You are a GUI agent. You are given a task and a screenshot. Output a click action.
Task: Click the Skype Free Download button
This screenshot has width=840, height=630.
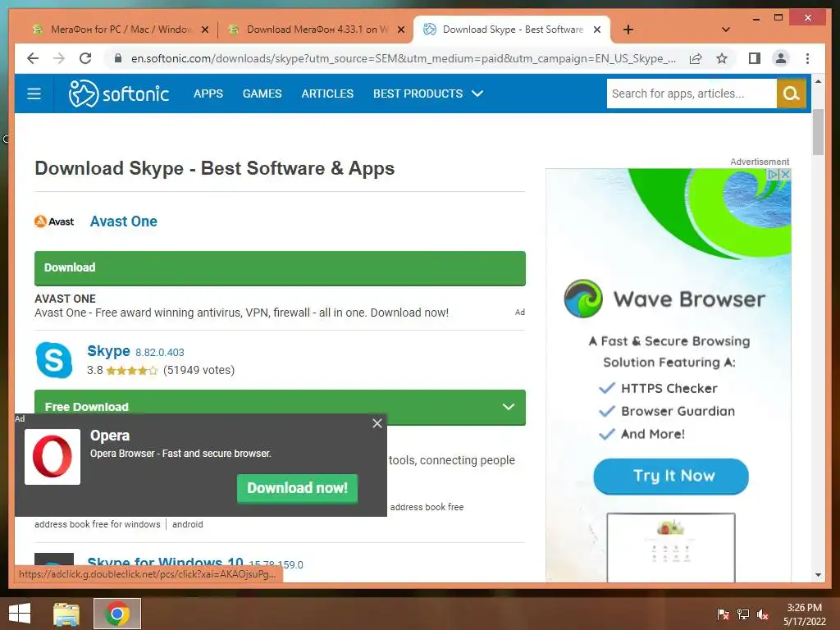[x=280, y=407]
